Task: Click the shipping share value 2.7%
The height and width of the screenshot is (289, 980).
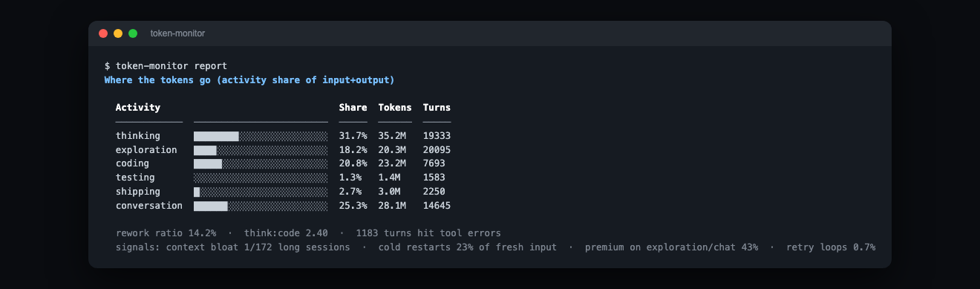Action: 350,192
